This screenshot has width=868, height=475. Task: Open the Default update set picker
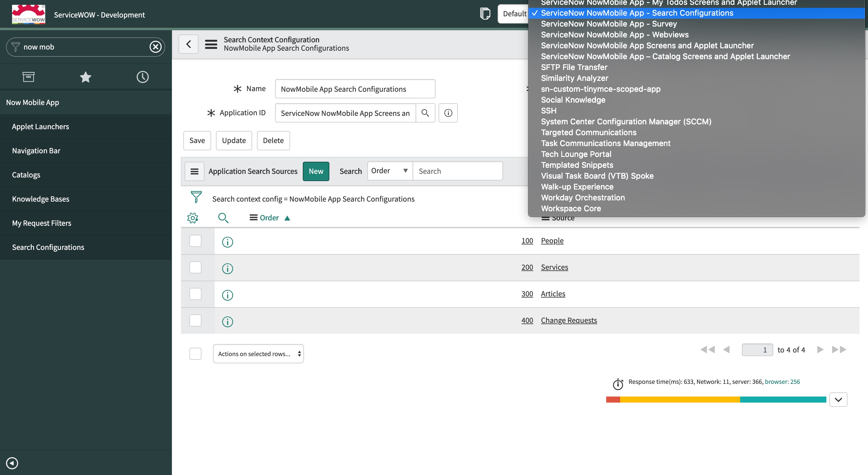click(514, 14)
